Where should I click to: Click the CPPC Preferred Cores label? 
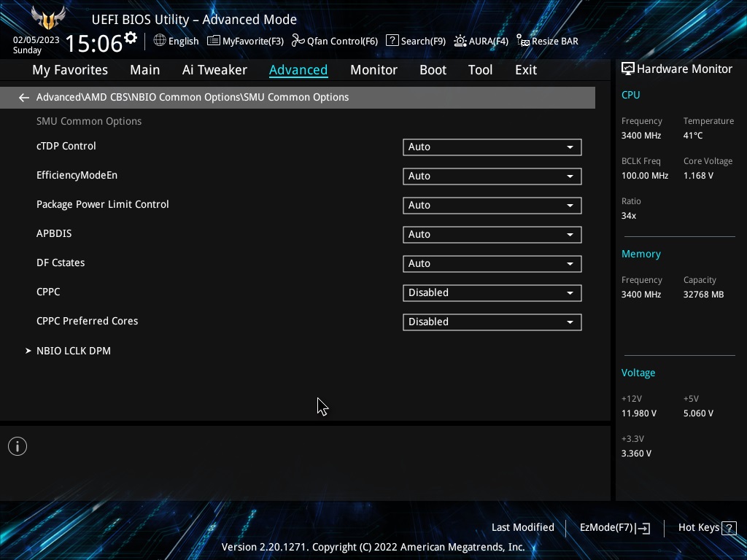point(88,321)
